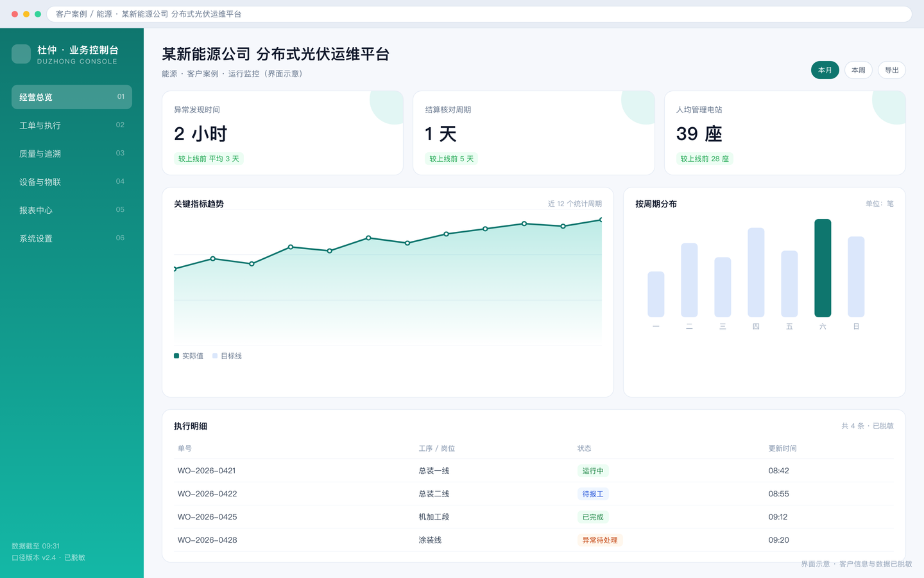
Task: Click the green window maximize dot
Action: coord(38,14)
